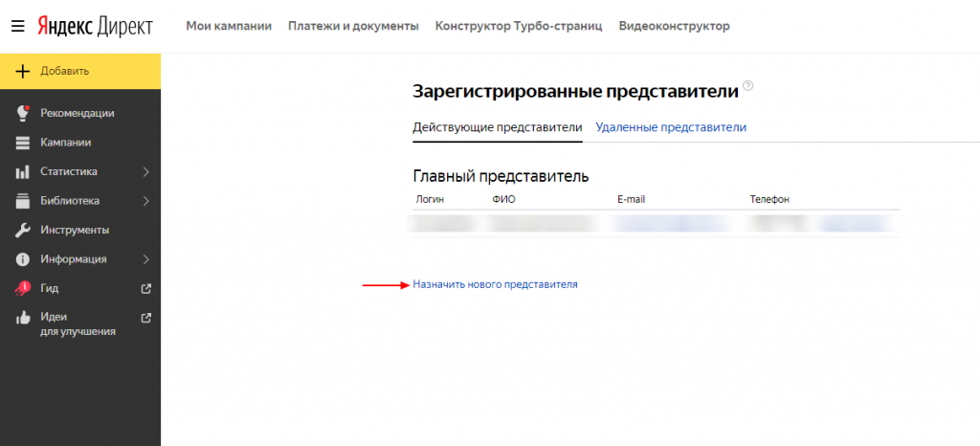Click the Главный представитель heading
This screenshot has height=446, width=980.
pyautogui.click(x=501, y=176)
